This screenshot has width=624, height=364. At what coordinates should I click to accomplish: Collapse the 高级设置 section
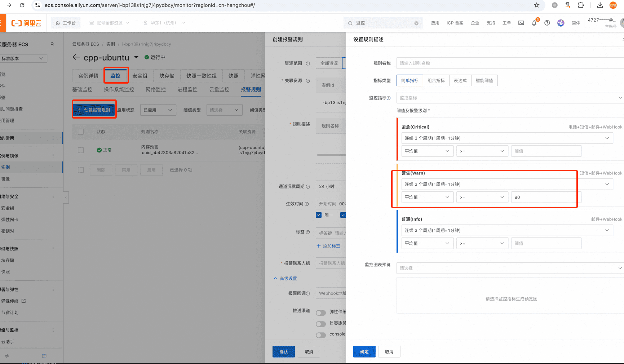285,279
